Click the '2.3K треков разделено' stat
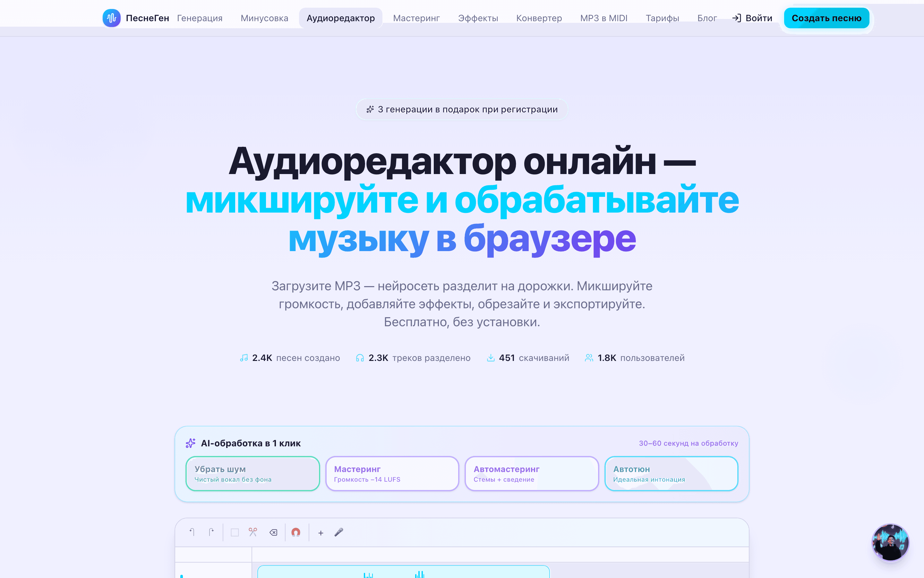The width and height of the screenshot is (924, 578). [x=413, y=358]
